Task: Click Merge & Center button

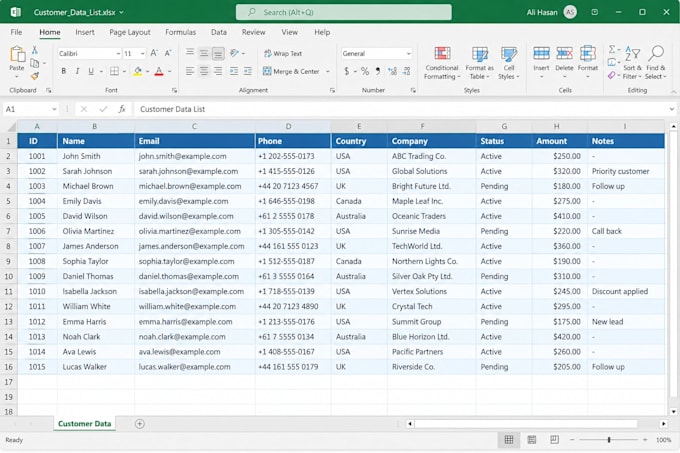Action: 291,72
